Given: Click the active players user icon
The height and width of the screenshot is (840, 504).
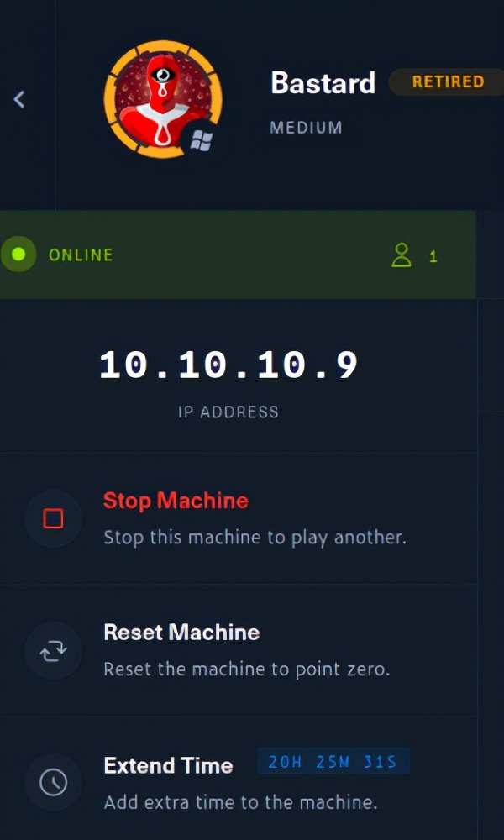Looking at the screenshot, I should (402, 255).
